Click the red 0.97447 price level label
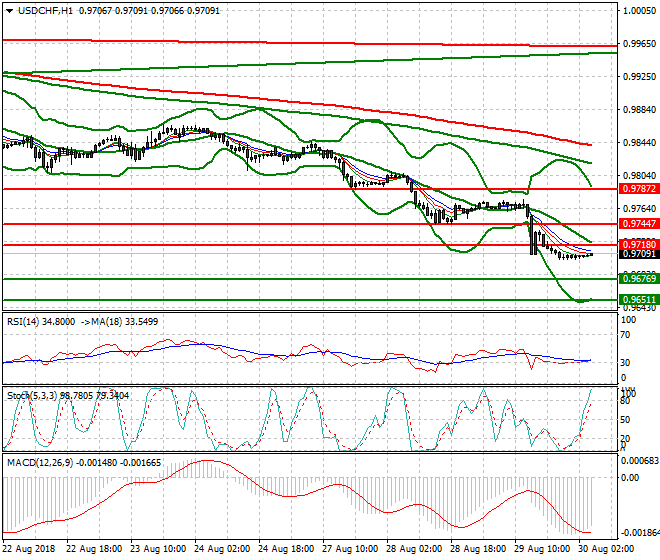The image size is (660, 560). pos(639,224)
